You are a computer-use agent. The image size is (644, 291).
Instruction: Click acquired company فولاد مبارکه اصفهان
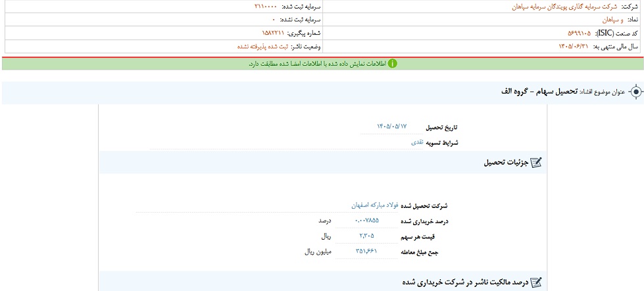point(375,205)
